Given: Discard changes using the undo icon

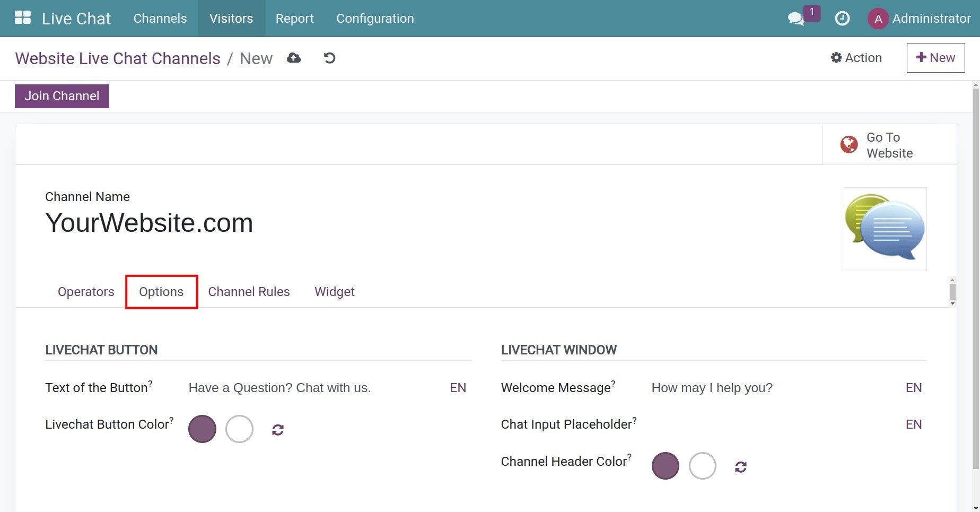Looking at the screenshot, I should click(x=329, y=58).
